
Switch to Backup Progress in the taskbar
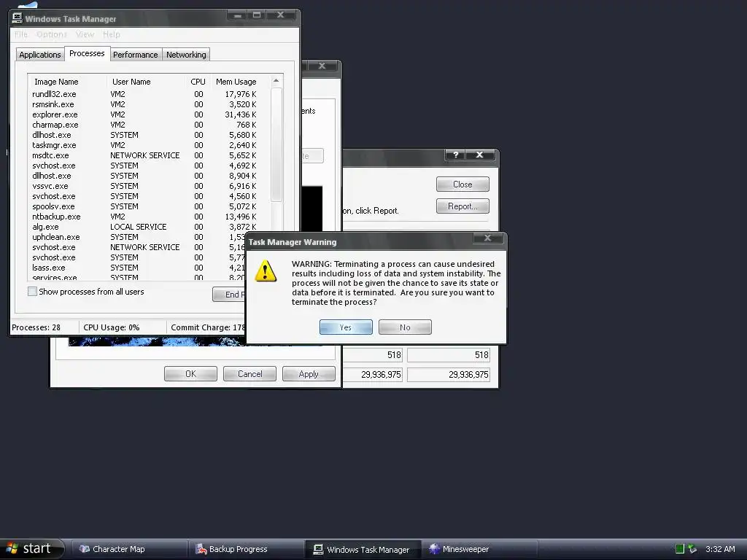[246, 549]
